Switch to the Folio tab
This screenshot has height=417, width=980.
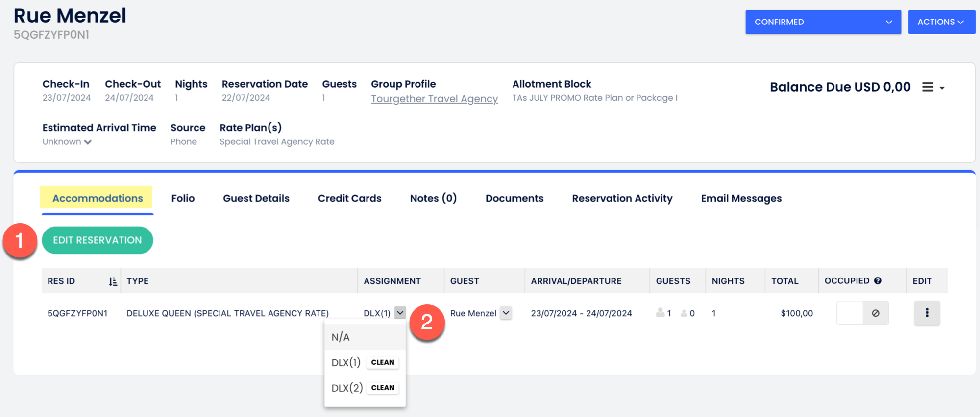pyautogui.click(x=183, y=198)
